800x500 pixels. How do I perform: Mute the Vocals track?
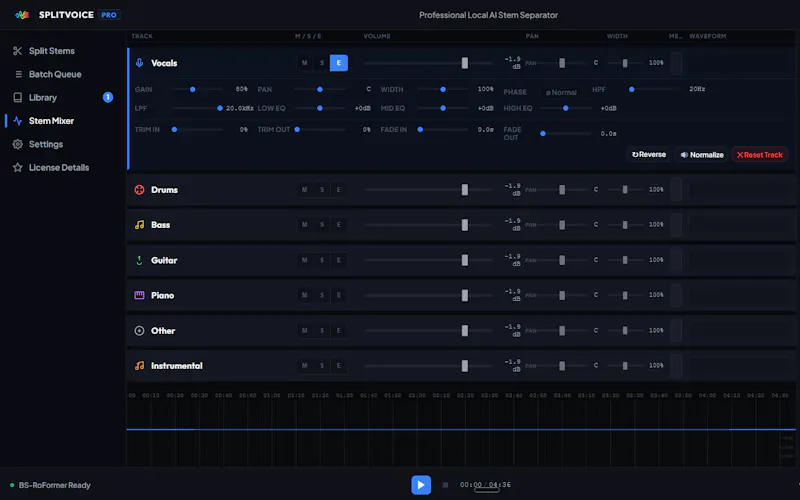[305, 63]
